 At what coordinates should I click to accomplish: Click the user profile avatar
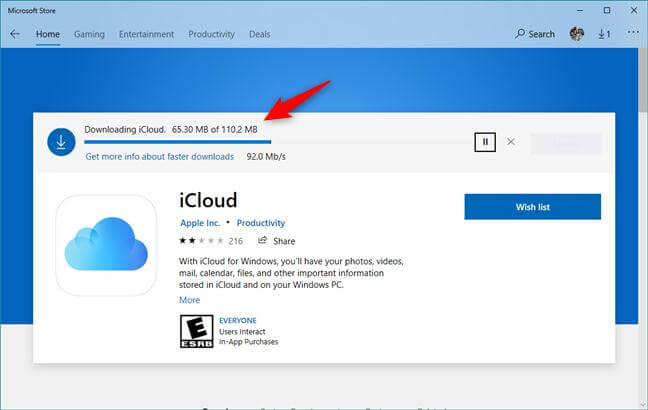pos(577,34)
